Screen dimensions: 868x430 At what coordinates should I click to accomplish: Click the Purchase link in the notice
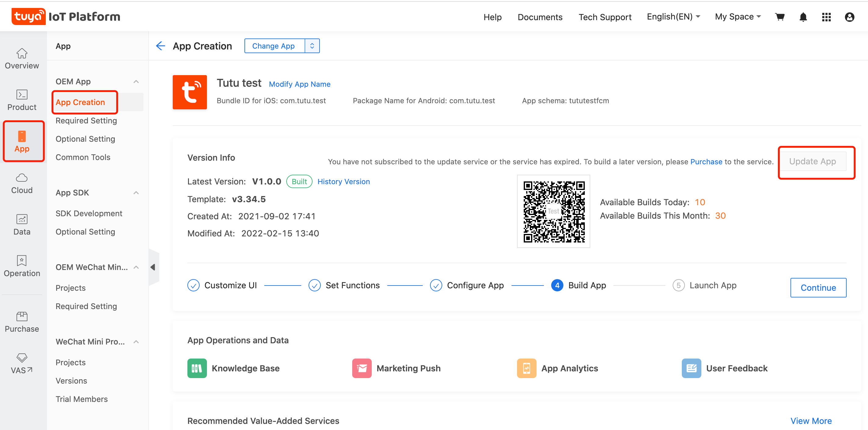pyautogui.click(x=706, y=162)
